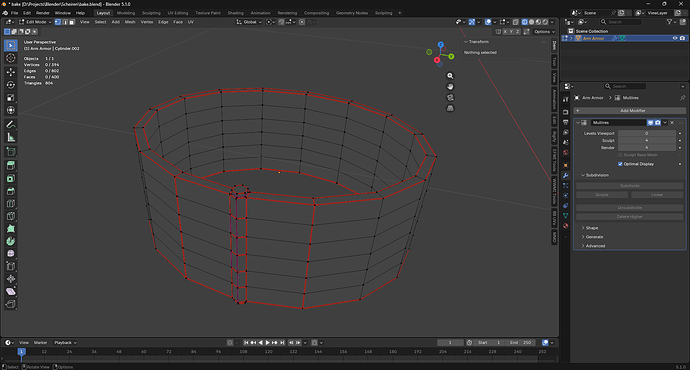Switch to the UV Editing workspace tab
Viewport: 690px width, 370px height.
tap(177, 13)
